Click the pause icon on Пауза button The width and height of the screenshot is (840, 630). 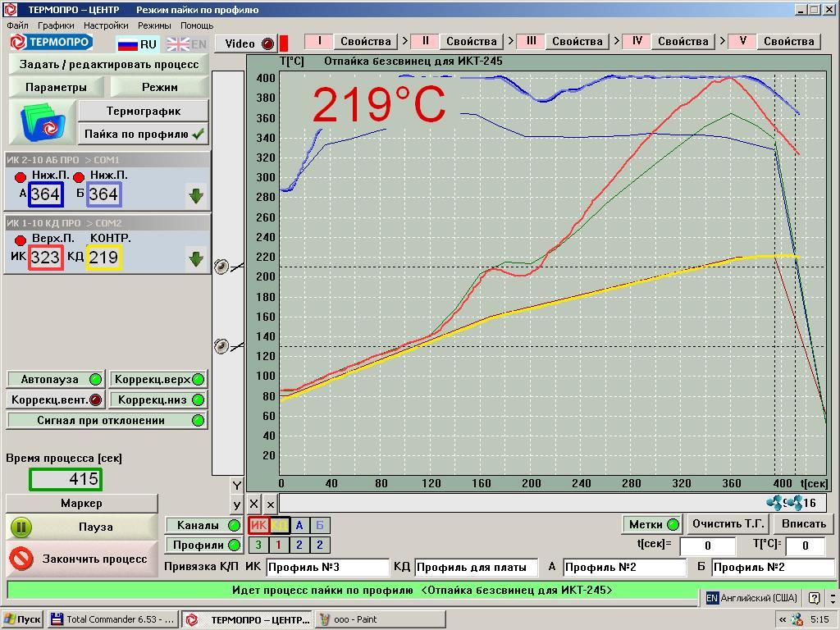point(21,527)
